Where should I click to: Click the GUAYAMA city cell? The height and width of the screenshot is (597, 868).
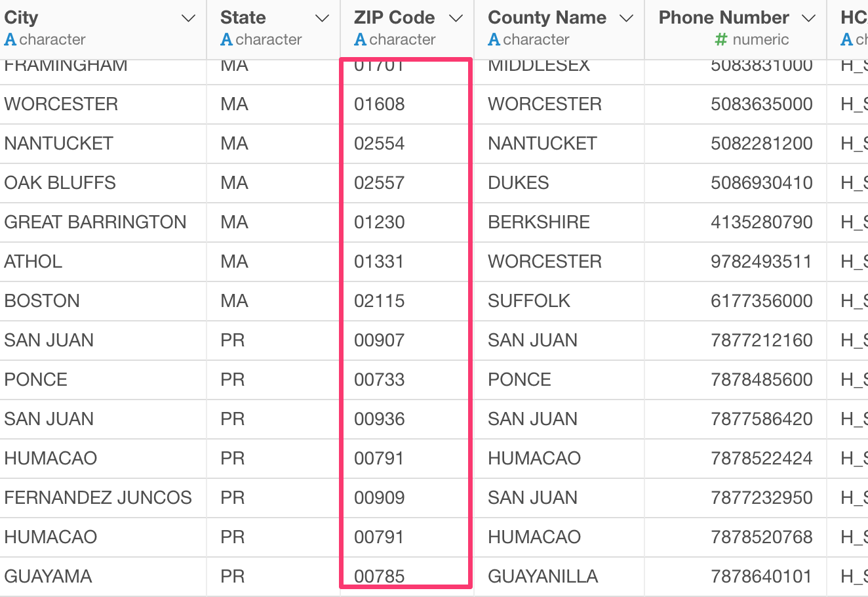click(x=49, y=576)
